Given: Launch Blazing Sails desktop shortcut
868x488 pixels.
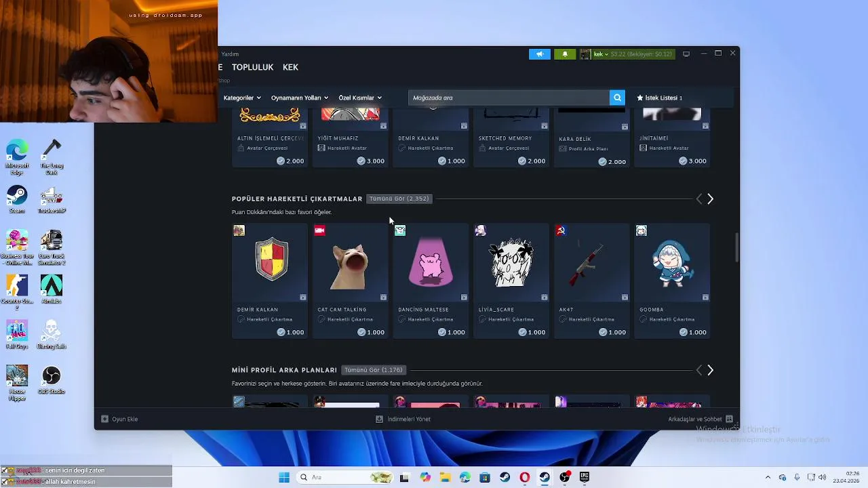Looking at the screenshot, I should tap(52, 334).
